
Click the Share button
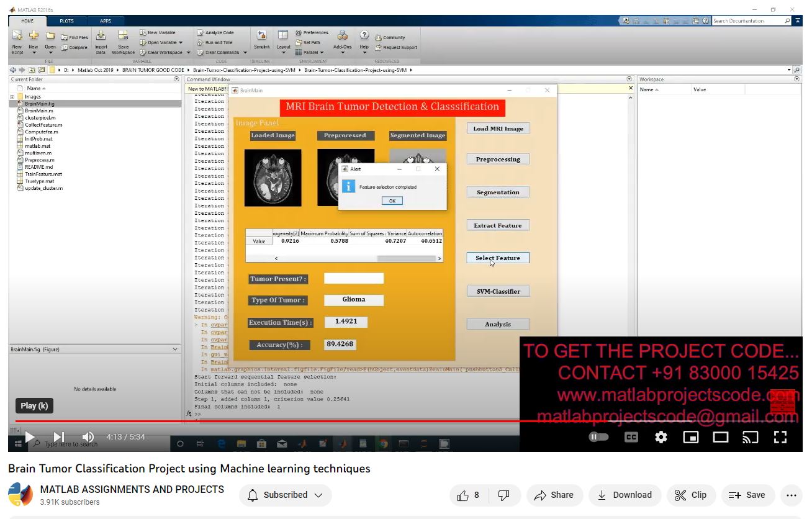click(x=554, y=495)
